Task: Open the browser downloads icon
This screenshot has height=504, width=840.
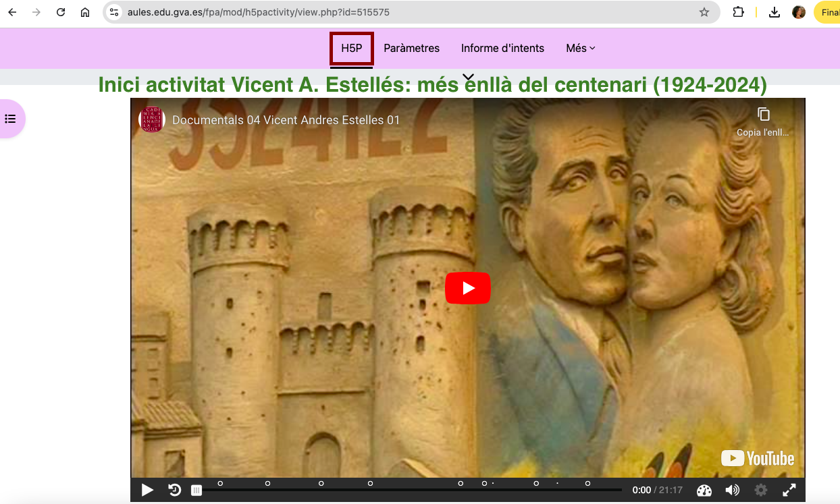Action: [x=775, y=12]
